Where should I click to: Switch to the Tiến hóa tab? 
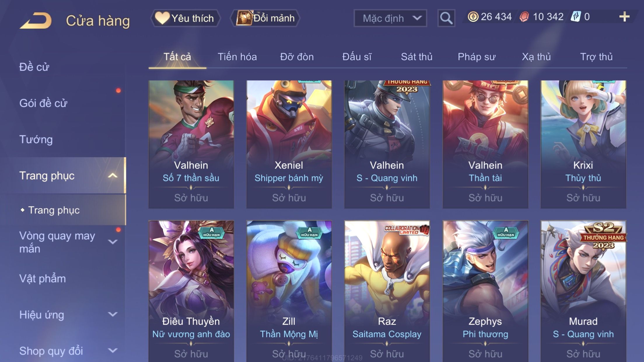click(x=237, y=57)
